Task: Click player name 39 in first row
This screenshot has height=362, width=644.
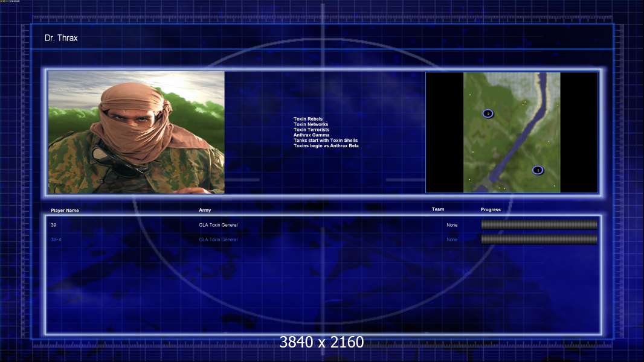Action: (53, 225)
